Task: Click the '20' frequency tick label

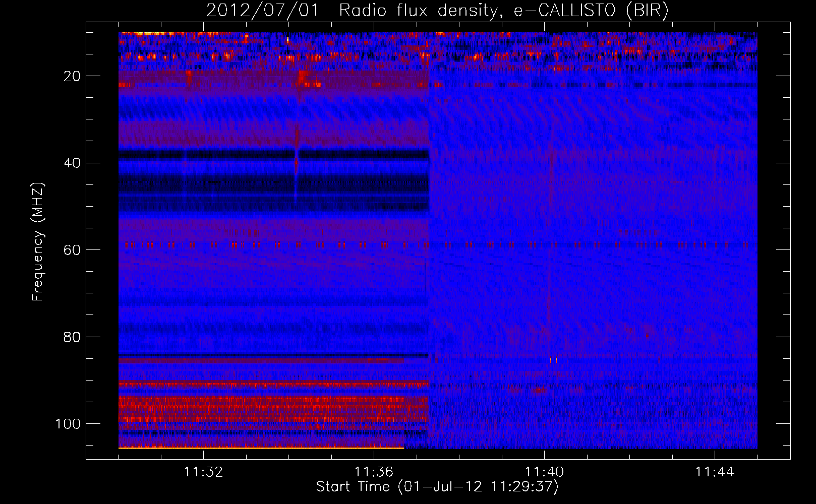Action: (73, 76)
